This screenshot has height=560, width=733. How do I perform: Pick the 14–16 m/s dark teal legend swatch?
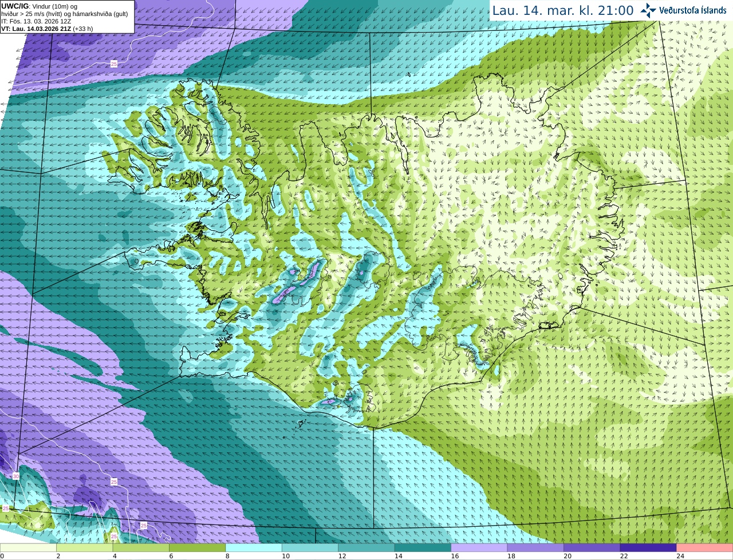click(x=423, y=548)
